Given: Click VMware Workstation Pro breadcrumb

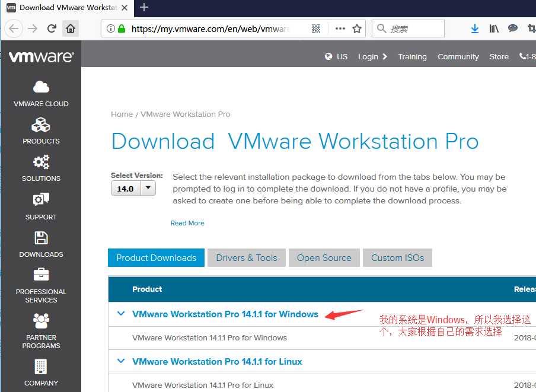Looking at the screenshot, I should (185, 114).
